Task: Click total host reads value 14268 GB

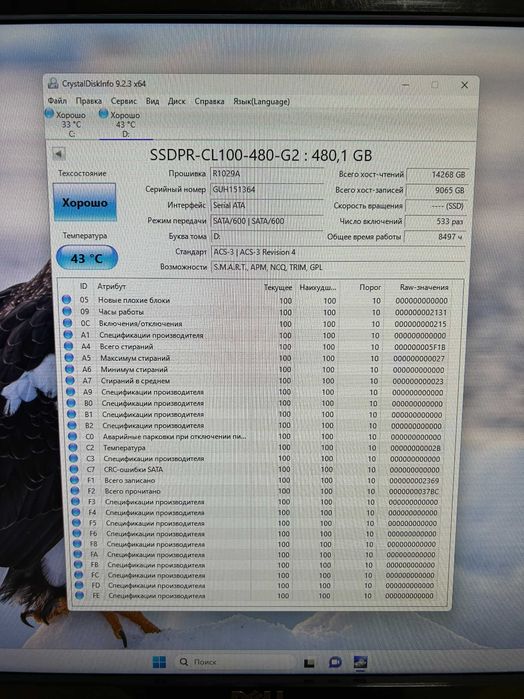Action: click(437, 175)
